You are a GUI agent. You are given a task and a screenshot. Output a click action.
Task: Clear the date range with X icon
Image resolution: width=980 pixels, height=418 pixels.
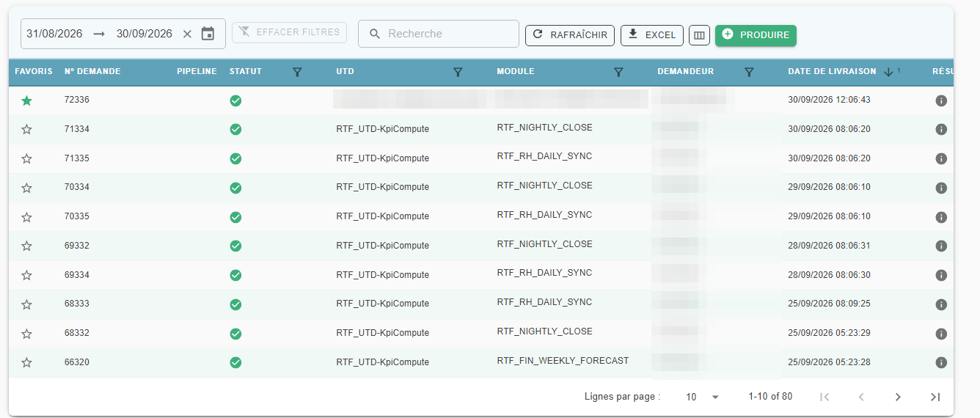(187, 34)
